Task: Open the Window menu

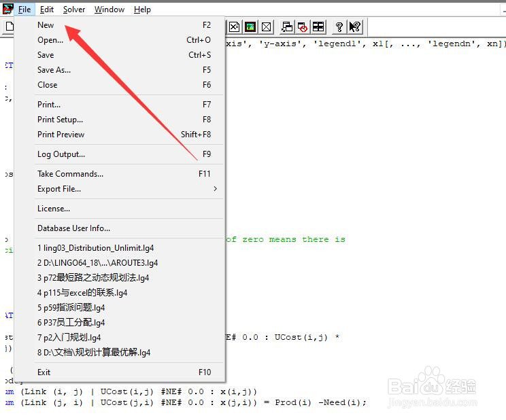Action: coord(109,10)
